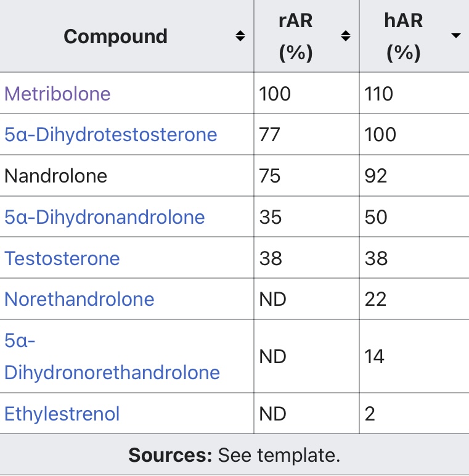Open the 5α-Dihydrotestosterone link

pos(111,134)
